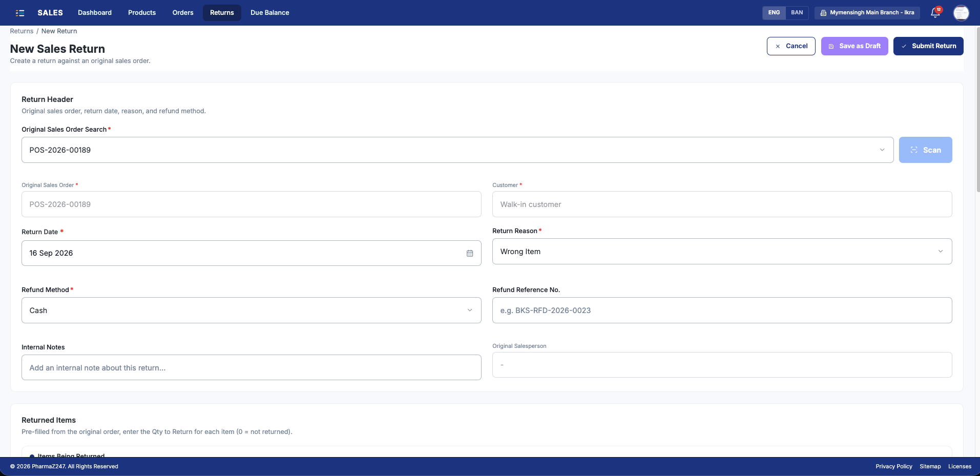Click the Return Date field
The image size is (980, 476).
pyautogui.click(x=252, y=253)
